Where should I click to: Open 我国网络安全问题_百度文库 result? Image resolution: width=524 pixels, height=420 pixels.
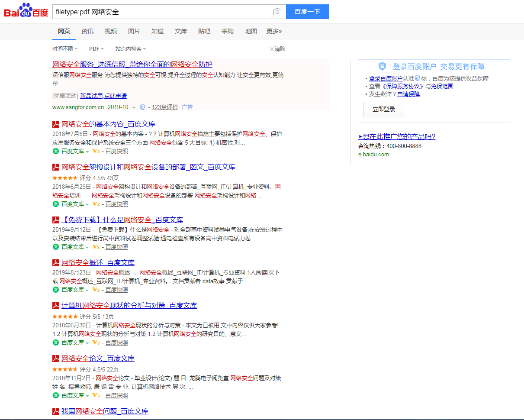pos(105,411)
